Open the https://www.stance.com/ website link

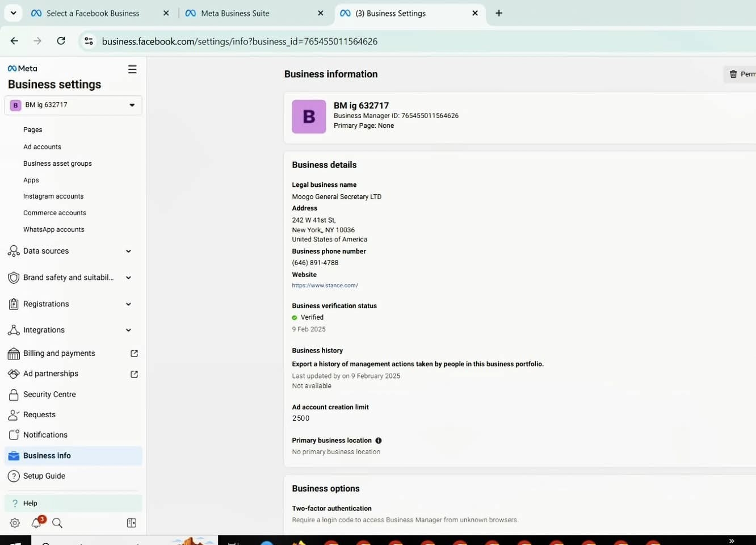(x=325, y=286)
